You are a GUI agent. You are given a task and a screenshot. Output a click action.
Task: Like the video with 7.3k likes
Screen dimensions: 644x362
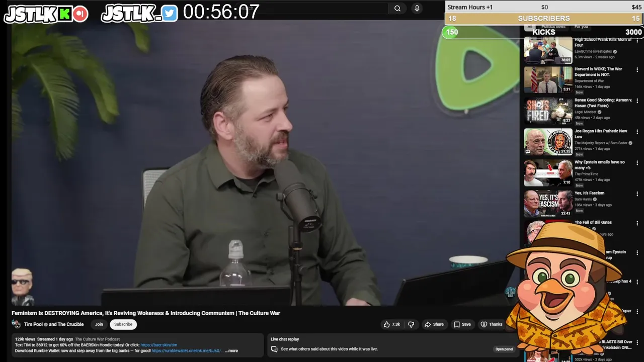coord(392,324)
